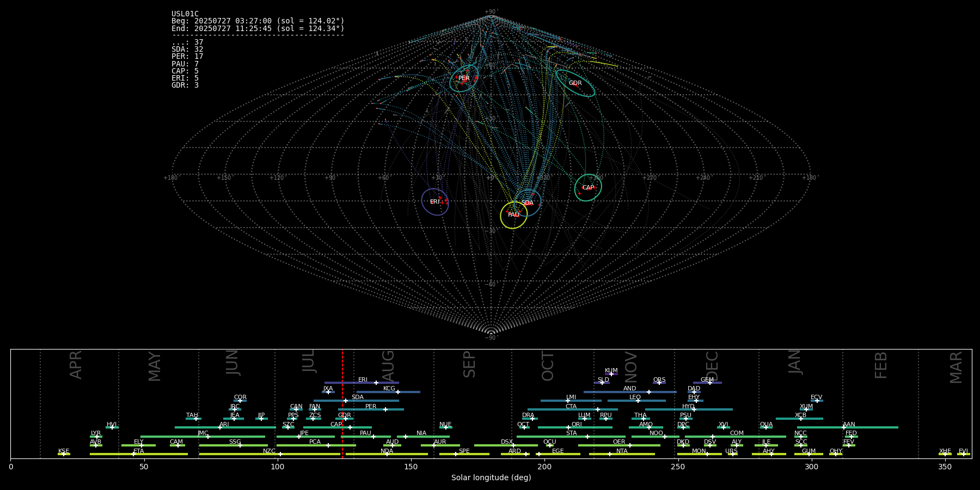Select the KCG shower bar in the timeline
The image size is (980, 490).
tap(388, 392)
